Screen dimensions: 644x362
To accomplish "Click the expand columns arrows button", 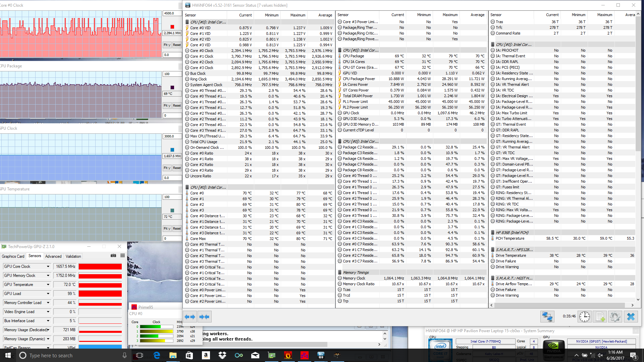I will coord(190,317).
